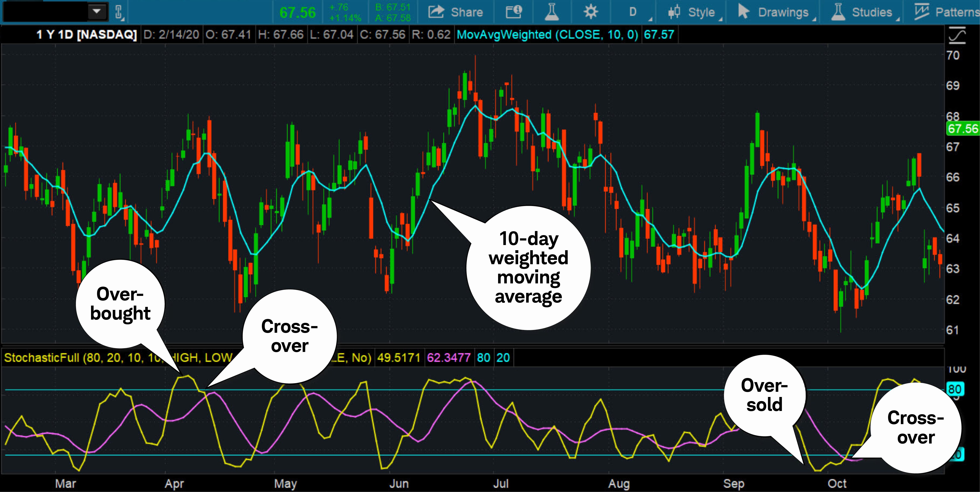The height and width of the screenshot is (492, 980).
Task: Click the Jun label on time axis
Action: point(399,484)
